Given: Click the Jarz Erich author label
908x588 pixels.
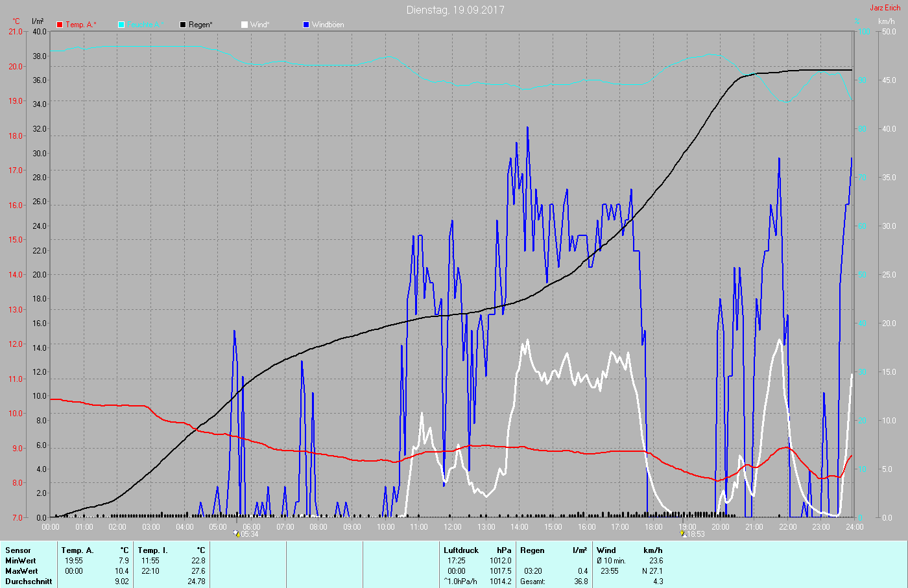Looking at the screenshot, I should point(885,8).
